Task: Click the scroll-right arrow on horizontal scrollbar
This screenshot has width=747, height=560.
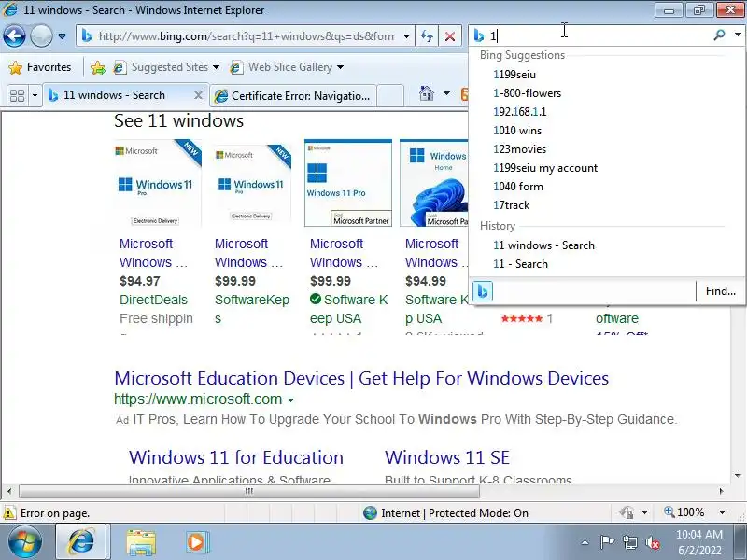Action: tap(721, 491)
